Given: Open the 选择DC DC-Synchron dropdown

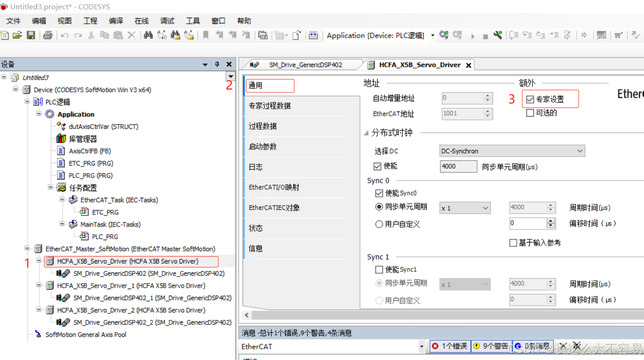Looking at the screenshot, I should (x=512, y=151).
